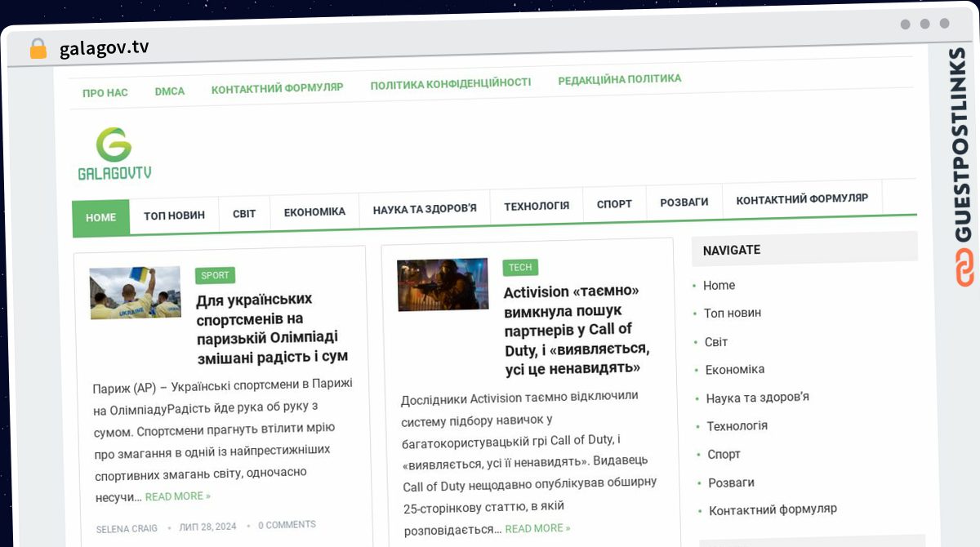Open headline about українських спортсменів на Олімпіаді
Viewport: 980px width, 547px height.
(x=272, y=328)
